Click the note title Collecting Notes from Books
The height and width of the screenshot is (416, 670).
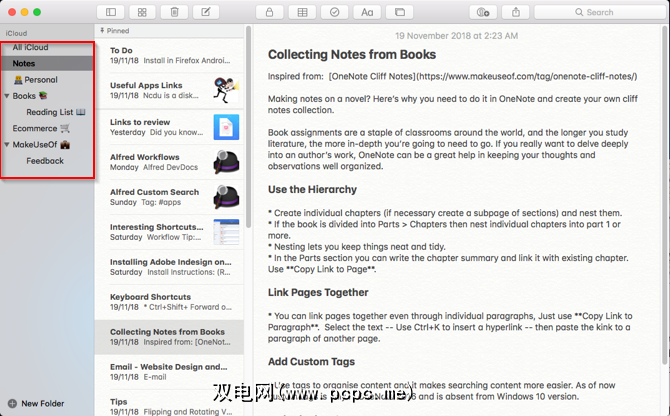352,55
